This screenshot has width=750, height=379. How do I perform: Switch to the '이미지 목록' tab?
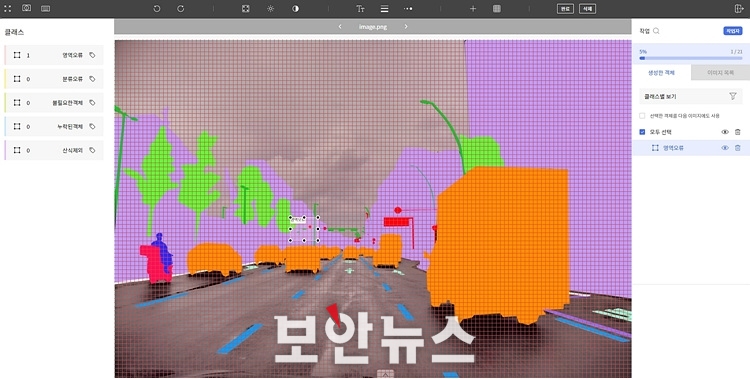click(720, 73)
